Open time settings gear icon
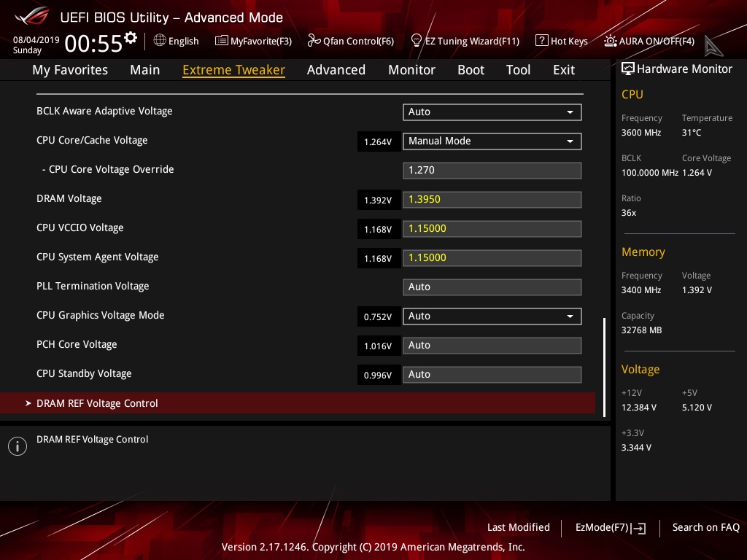 pos(131,38)
